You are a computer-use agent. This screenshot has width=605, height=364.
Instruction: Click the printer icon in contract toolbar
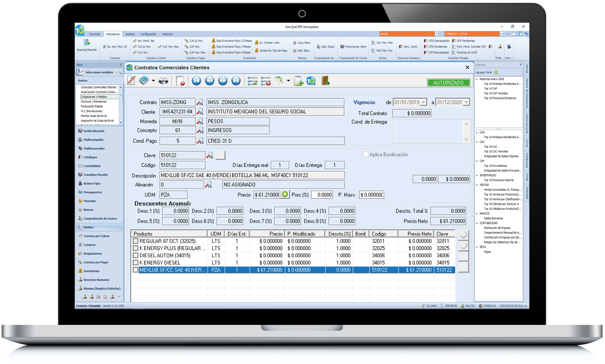tap(163, 81)
